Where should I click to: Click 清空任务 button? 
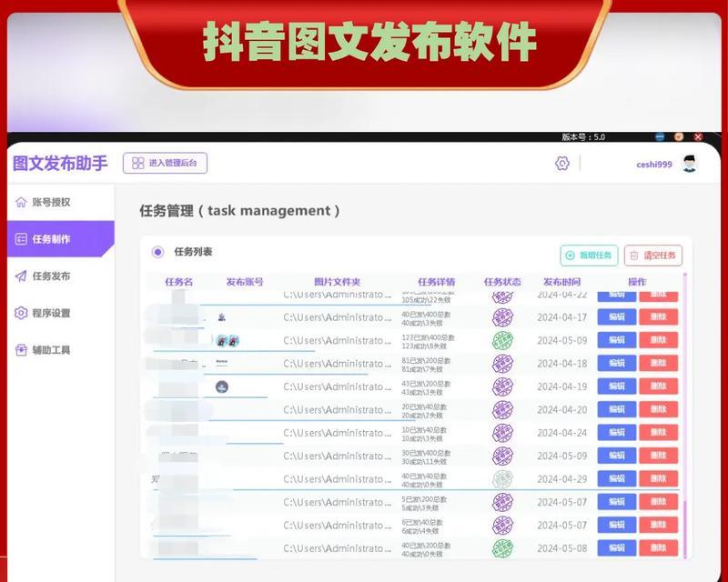(653, 256)
